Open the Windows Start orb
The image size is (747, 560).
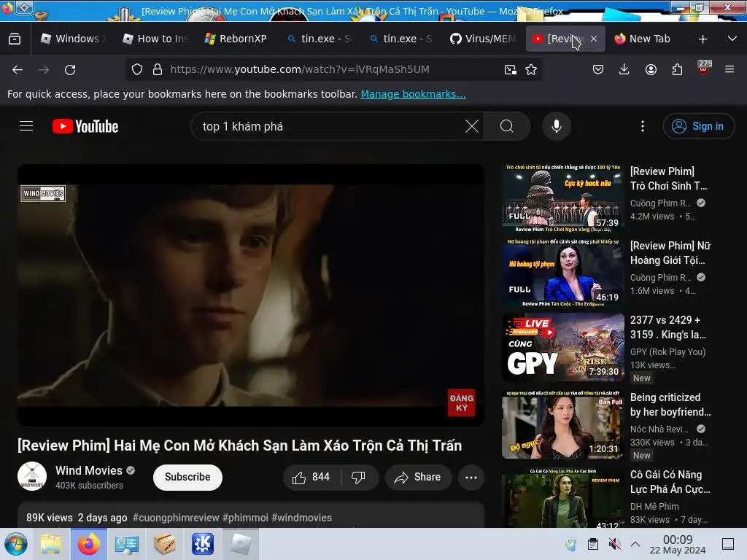pos(16,544)
